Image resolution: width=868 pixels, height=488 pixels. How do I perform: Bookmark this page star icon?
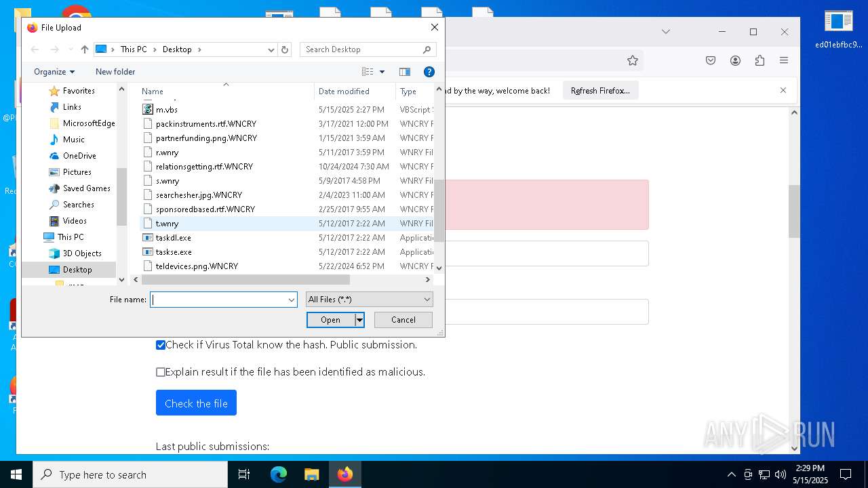pos(633,60)
